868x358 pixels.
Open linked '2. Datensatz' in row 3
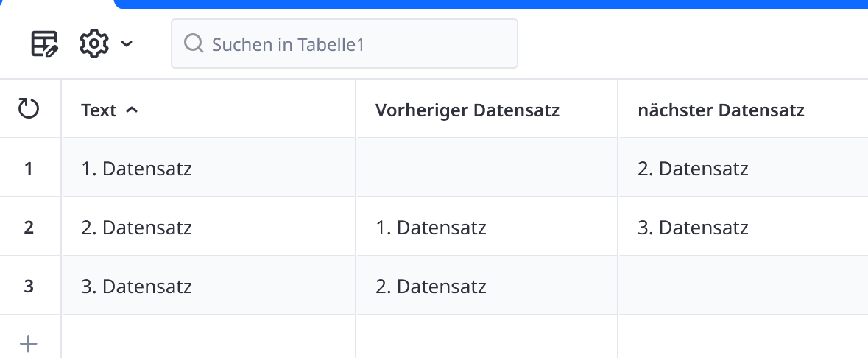(x=431, y=286)
